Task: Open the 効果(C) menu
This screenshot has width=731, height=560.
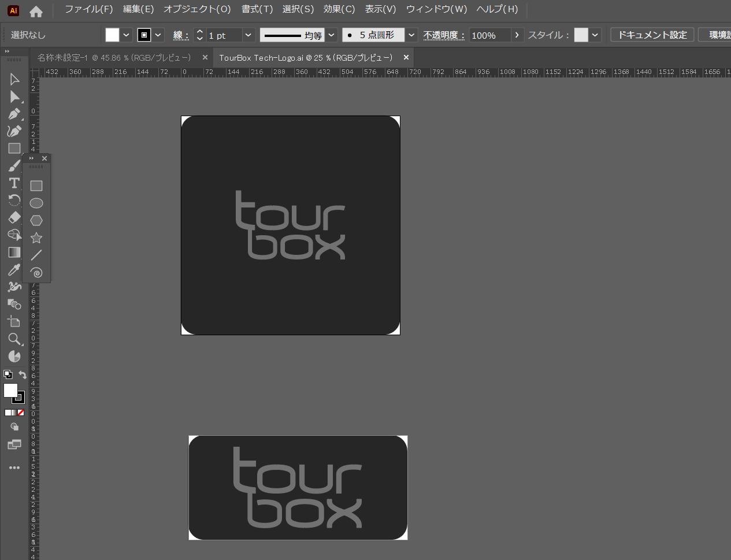Action: point(339,9)
